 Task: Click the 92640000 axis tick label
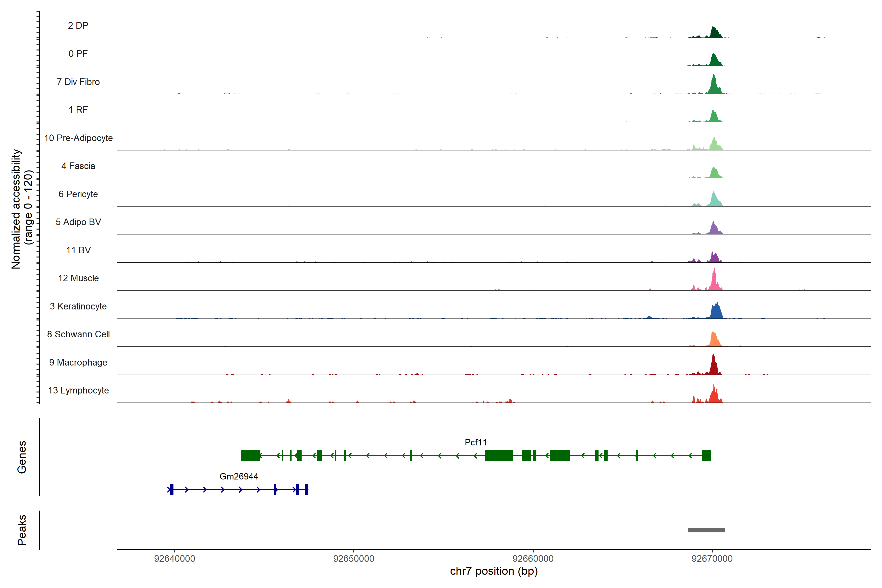pos(174,558)
